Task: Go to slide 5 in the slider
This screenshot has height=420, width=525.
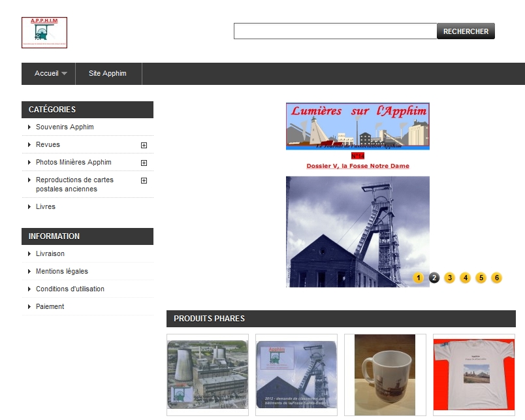Action: tap(481, 278)
